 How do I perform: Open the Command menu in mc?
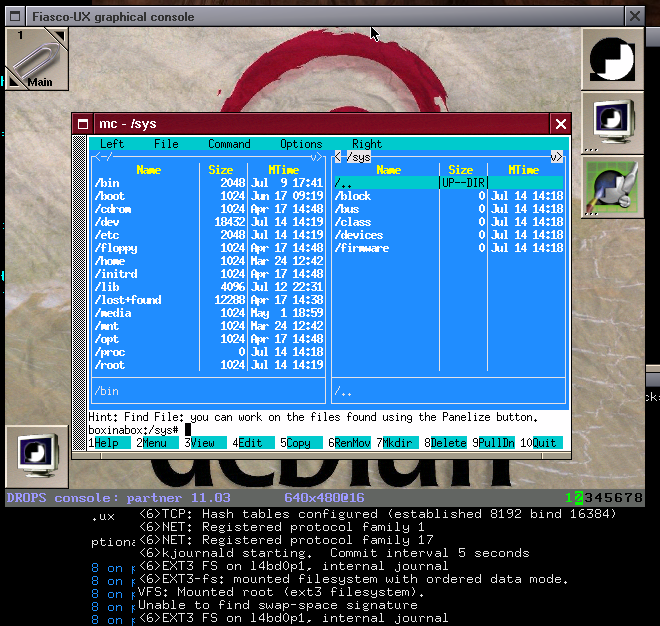pos(229,144)
